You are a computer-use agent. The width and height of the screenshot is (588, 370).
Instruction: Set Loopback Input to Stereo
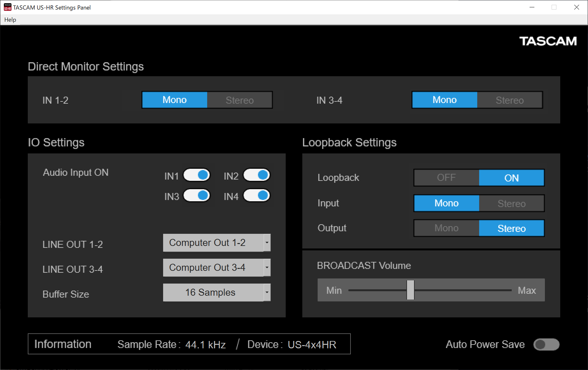pyautogui.click(x=512, y=203)
